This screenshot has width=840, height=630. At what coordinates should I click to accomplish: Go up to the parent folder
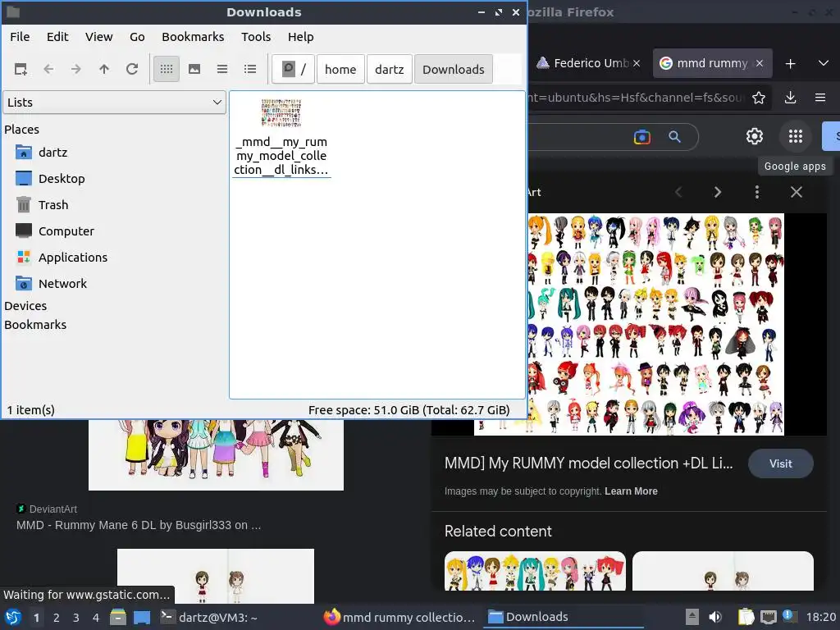click(104, 69)
